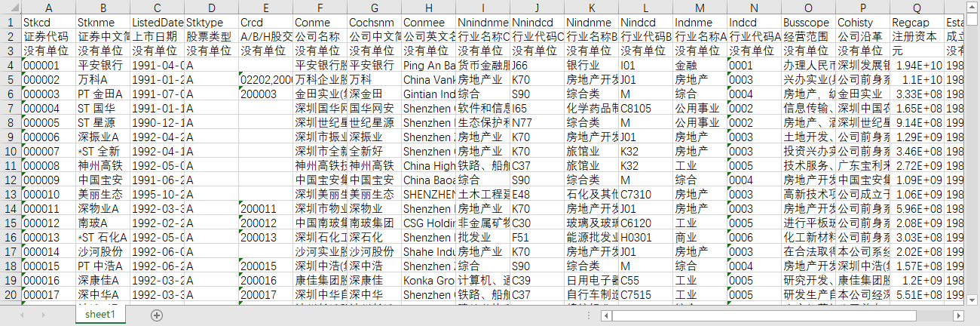Click the Ping An Ba cell
The image size is (980, 326).
[x=428, y=66]
